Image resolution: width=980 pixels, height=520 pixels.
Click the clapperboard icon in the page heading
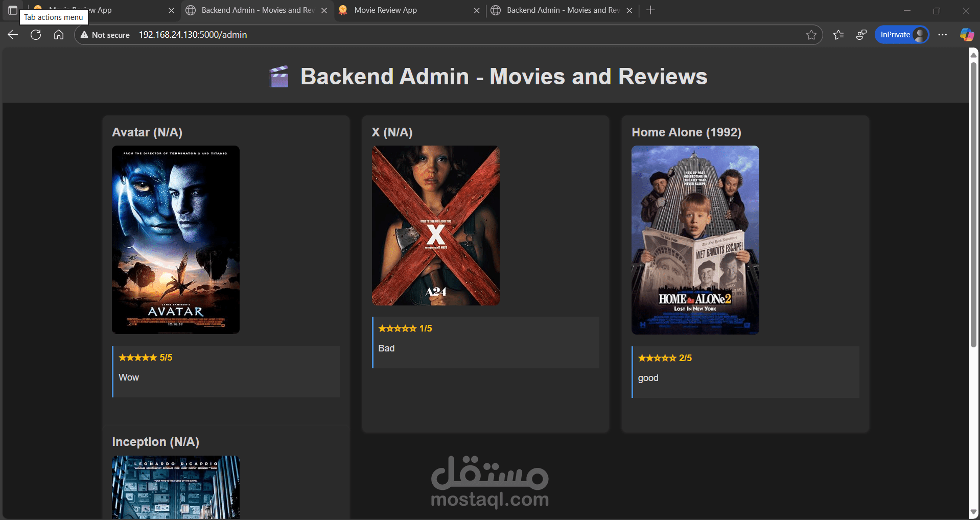click(x=279, y=77)
